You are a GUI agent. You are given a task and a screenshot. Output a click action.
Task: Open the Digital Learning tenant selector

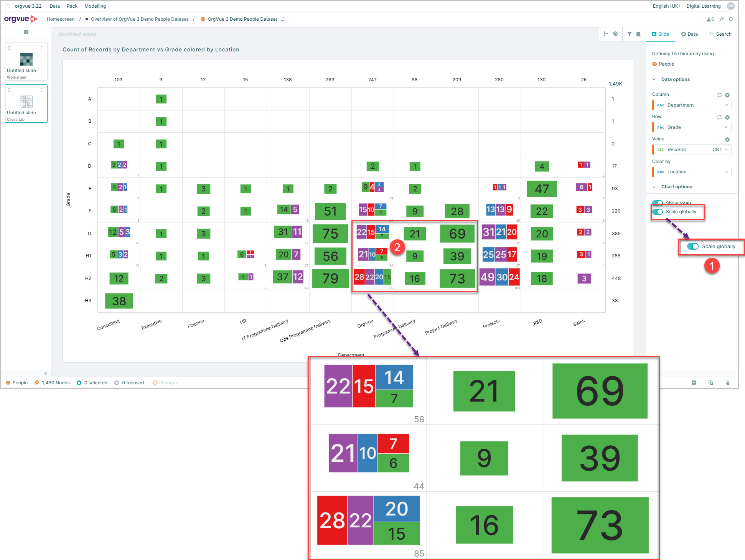pos(703,6)
